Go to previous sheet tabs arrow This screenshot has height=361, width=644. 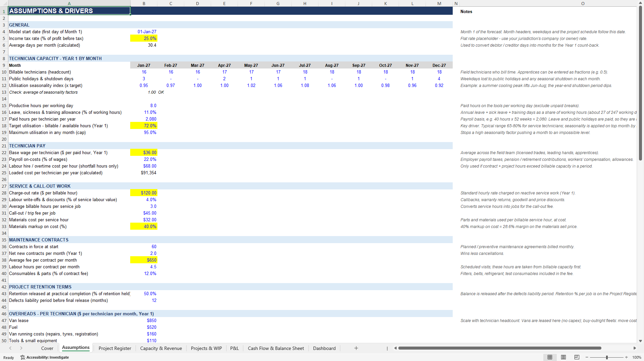[x=10, y=348]
